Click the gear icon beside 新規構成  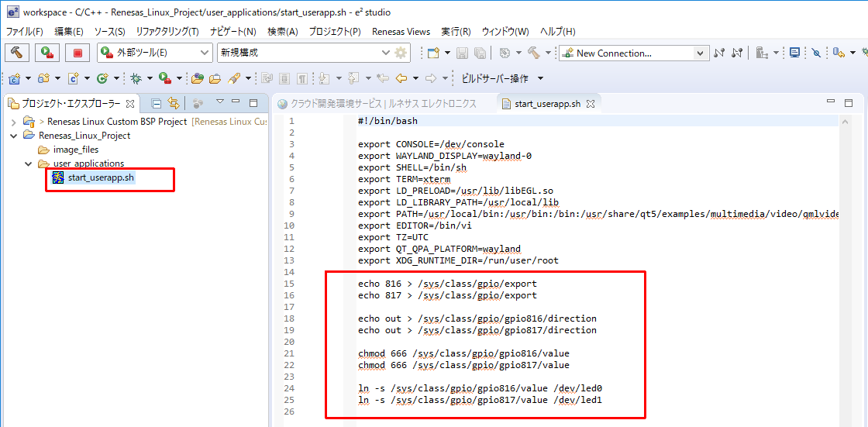pos(401,53)
